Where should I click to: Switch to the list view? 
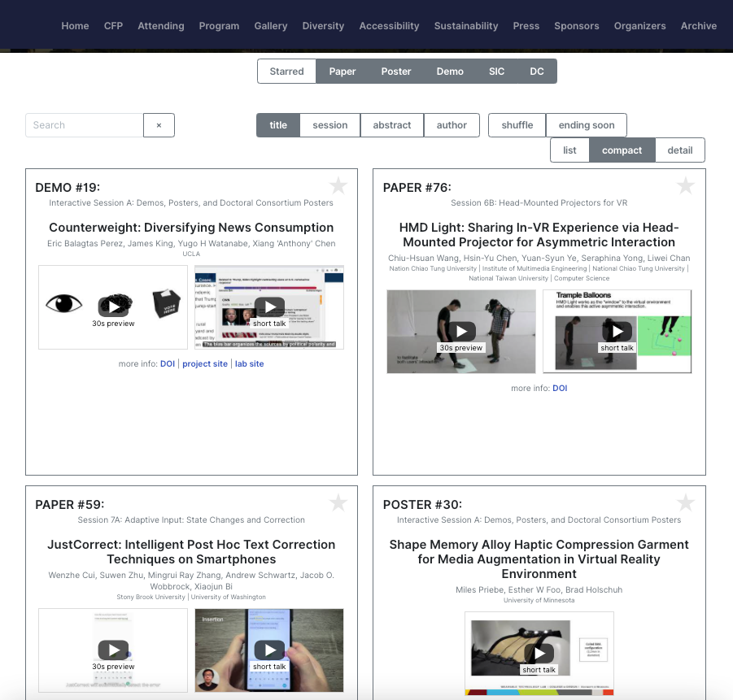pyautogui.click(x=569, y=150)
